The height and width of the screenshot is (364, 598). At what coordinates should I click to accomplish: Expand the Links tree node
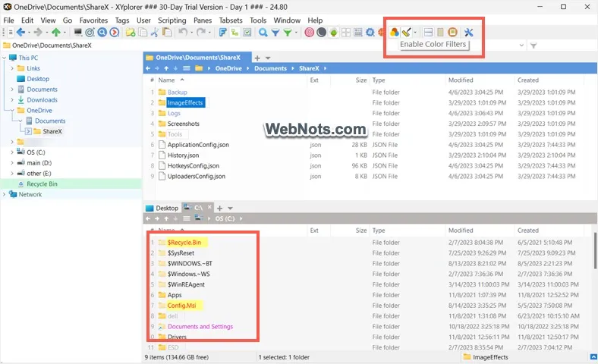pyautogui.click(x=12, y=68)
